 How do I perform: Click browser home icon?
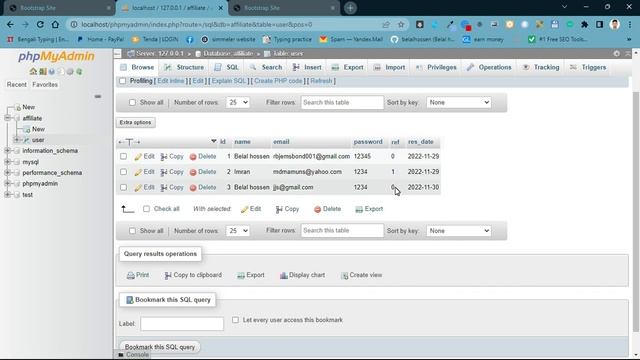55,24
